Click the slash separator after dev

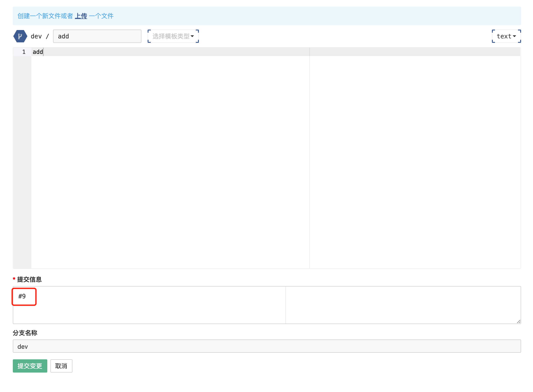(x=47, y=36)
